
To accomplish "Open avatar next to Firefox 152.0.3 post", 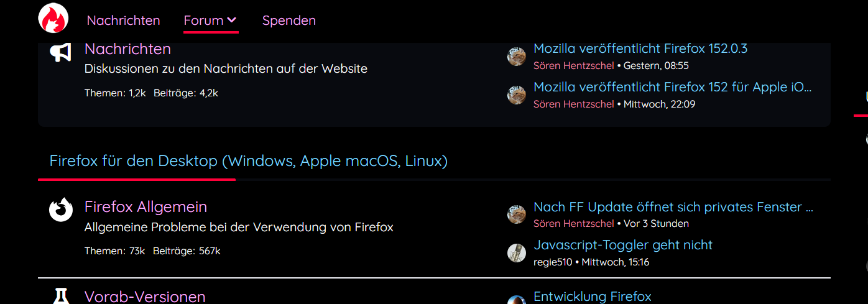I will coord(517,56).
